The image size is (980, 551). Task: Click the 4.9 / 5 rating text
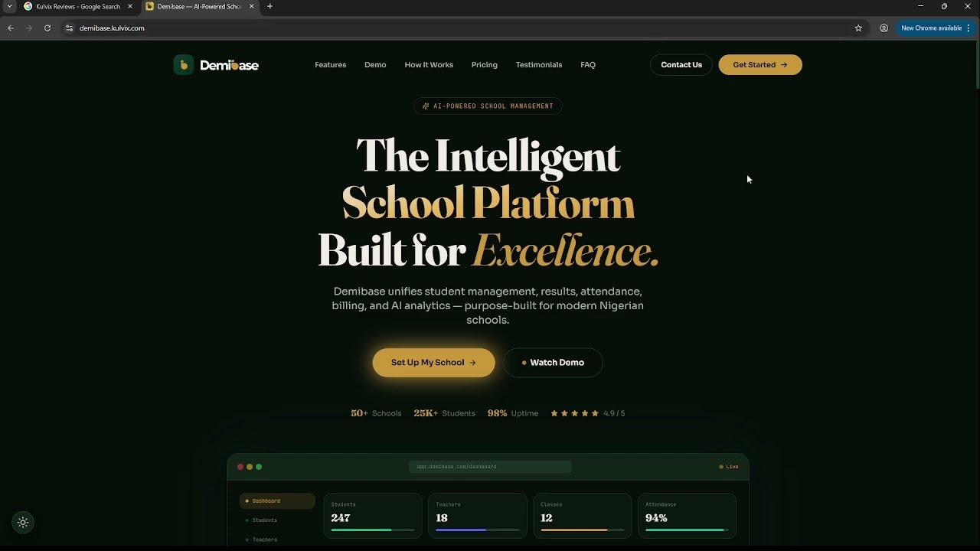[x=614, y=413]
